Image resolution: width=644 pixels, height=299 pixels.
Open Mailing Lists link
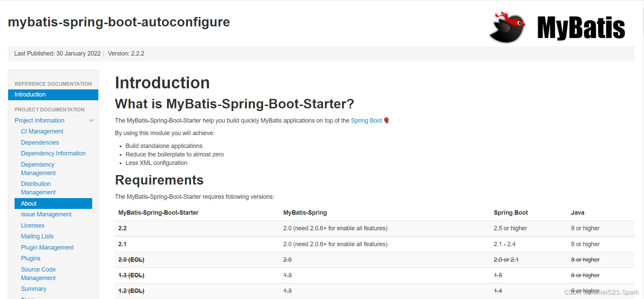[x=37, y=236]
